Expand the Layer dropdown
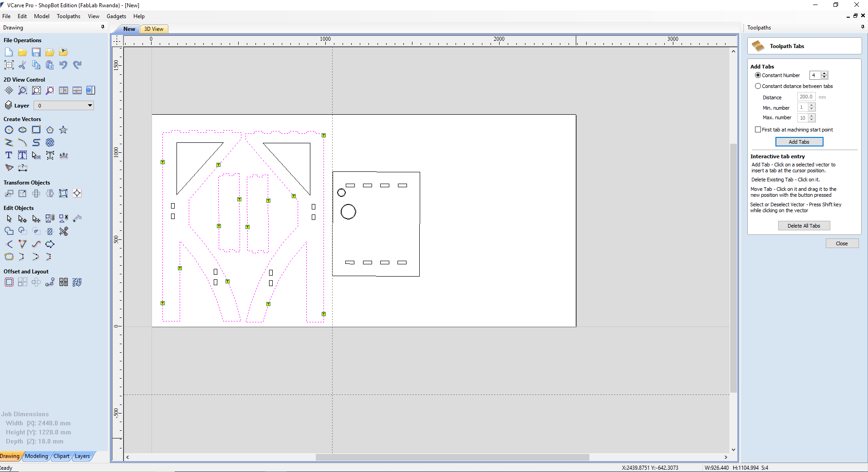 pyautogui.click(x=90, y=106)
